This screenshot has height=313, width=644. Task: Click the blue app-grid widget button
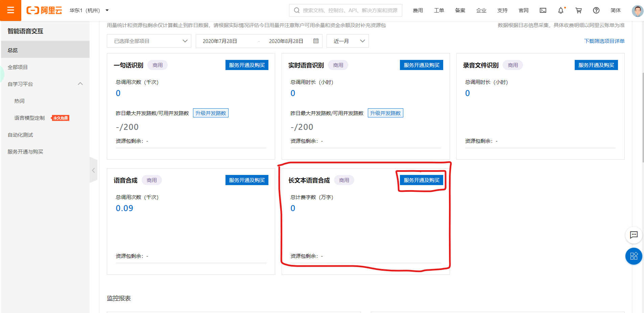pyautogui.click(x=634, y=256)
